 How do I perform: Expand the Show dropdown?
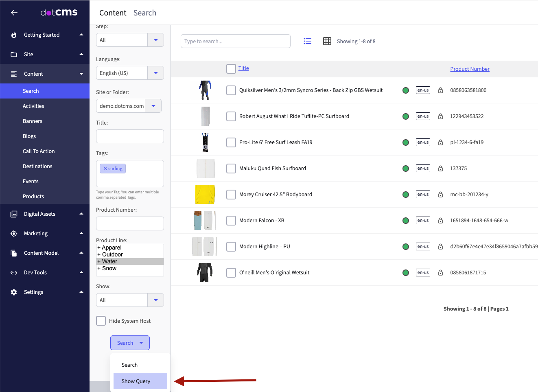(x=155, y=300)
